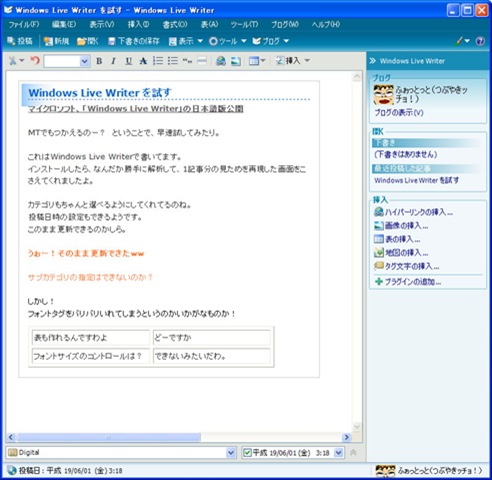
Task: Collapse the Windows Live Writer sidebar
Action: [x=373, y=61]
